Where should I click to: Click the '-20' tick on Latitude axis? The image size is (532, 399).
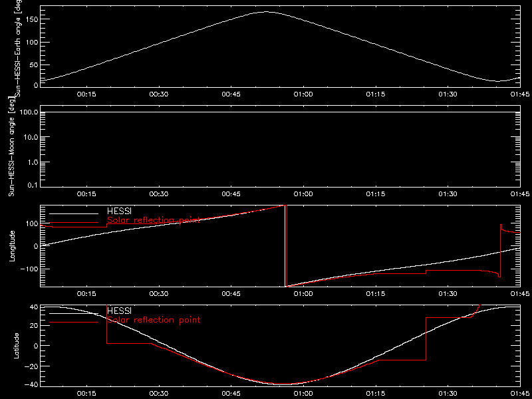[x=31, y=366]
